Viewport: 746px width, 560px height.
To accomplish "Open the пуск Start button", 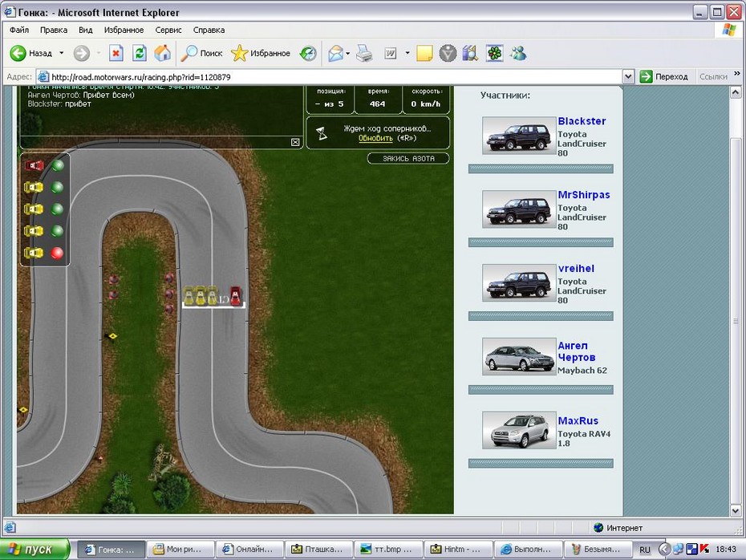I will pyautogui.click(x=34, y=549).
